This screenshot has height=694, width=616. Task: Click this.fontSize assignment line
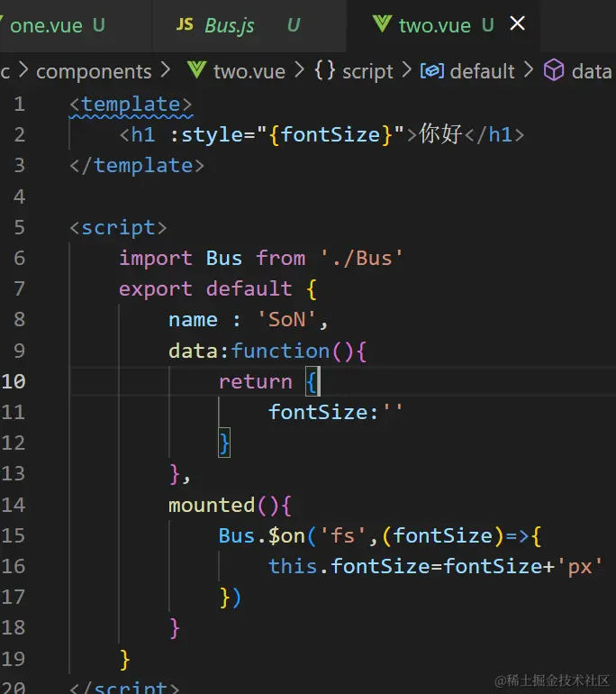436,567
